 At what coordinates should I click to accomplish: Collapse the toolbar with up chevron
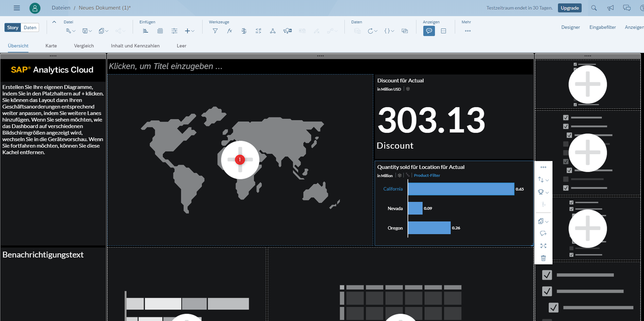pyautogui.click(x=54, y=22)
